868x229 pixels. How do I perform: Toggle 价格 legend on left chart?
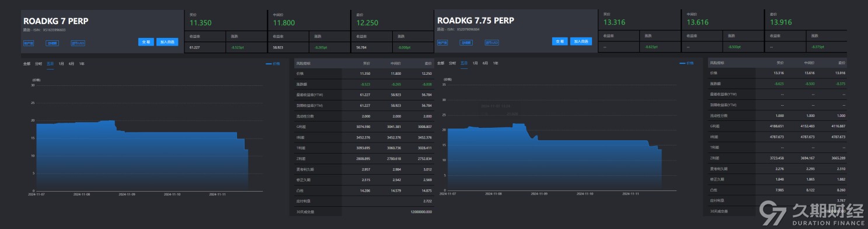pos(273,63)
